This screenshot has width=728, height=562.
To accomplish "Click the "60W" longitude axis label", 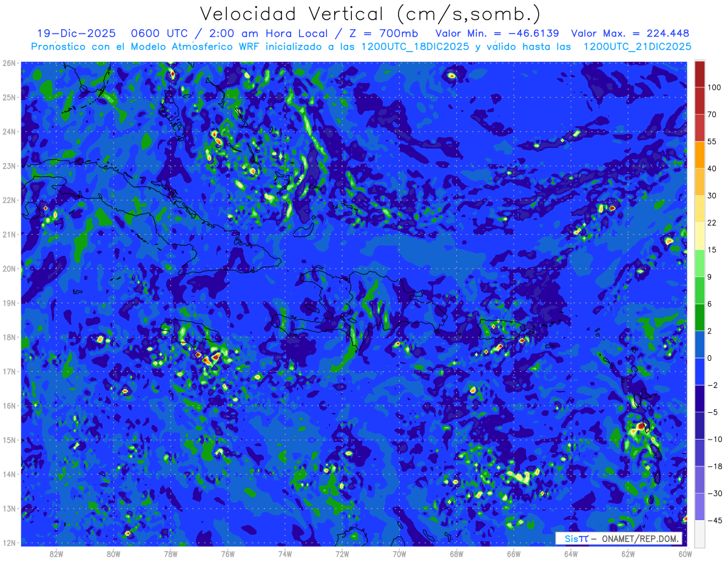I will pyautogui.click(x=685, y=554).
